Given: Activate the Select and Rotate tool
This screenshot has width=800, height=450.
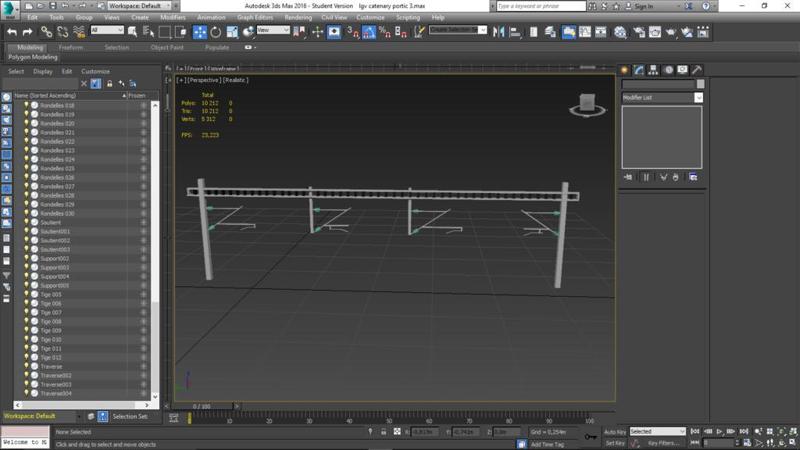Looking at the screenshot, I should click(218, 32).
